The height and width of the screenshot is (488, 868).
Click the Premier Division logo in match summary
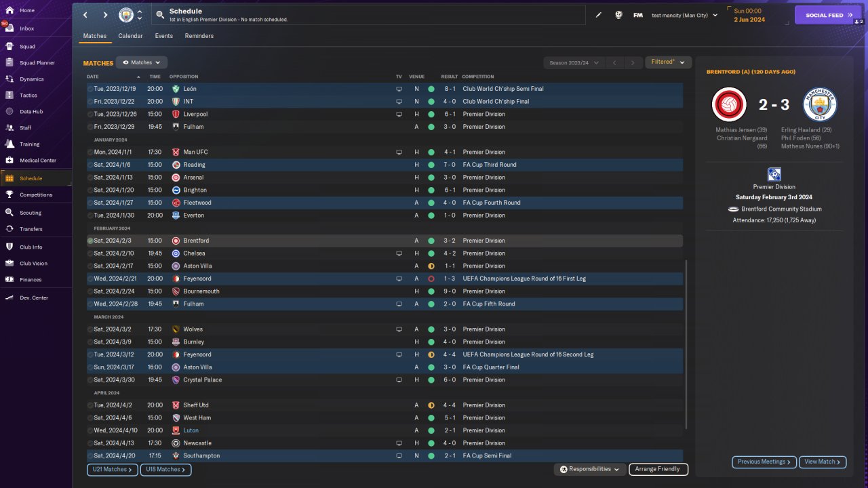(x=774, y=174)
